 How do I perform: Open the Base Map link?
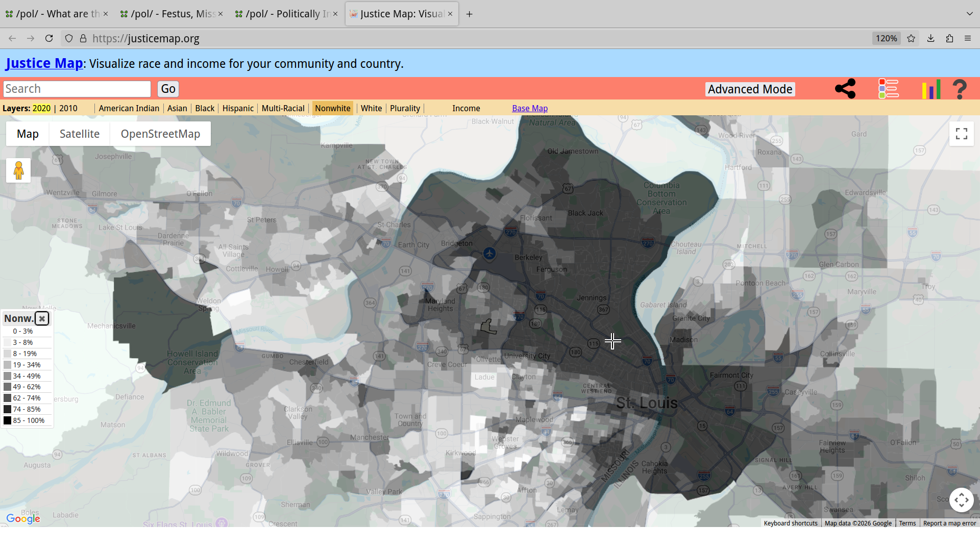529,109
